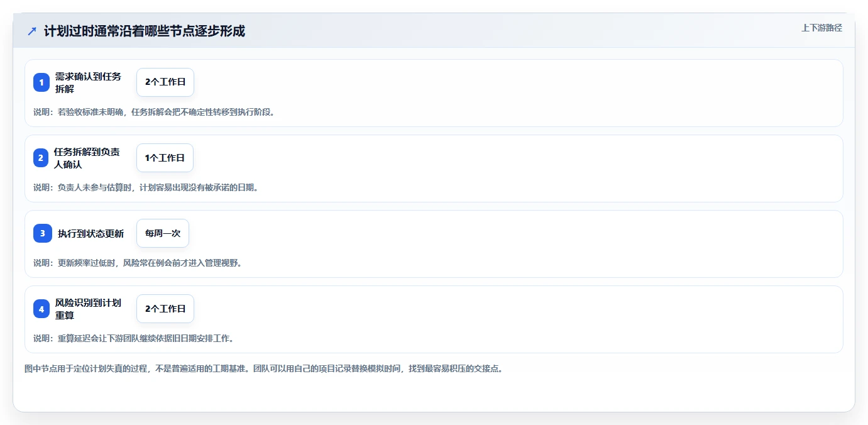Image resolution: width=868 pixels, height=425 pixels.
Task: Click step number 2 badge
Action: (41, 158)
